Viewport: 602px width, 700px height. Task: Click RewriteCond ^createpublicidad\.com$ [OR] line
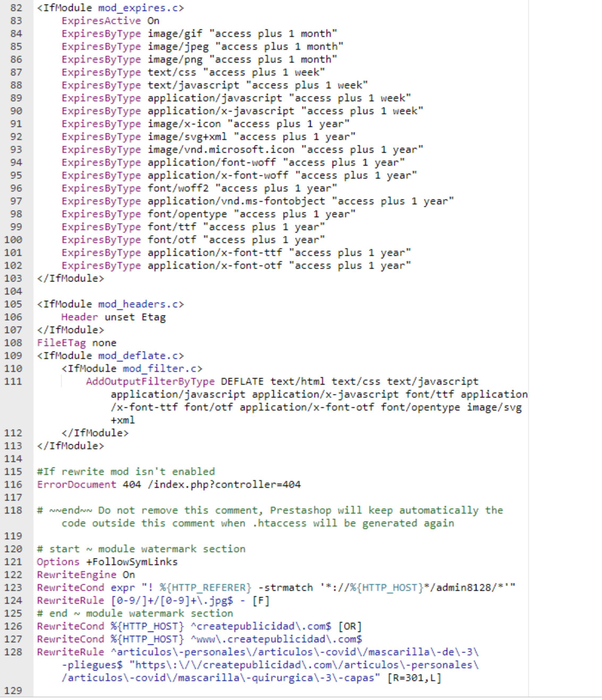click(x=199, y=626)
